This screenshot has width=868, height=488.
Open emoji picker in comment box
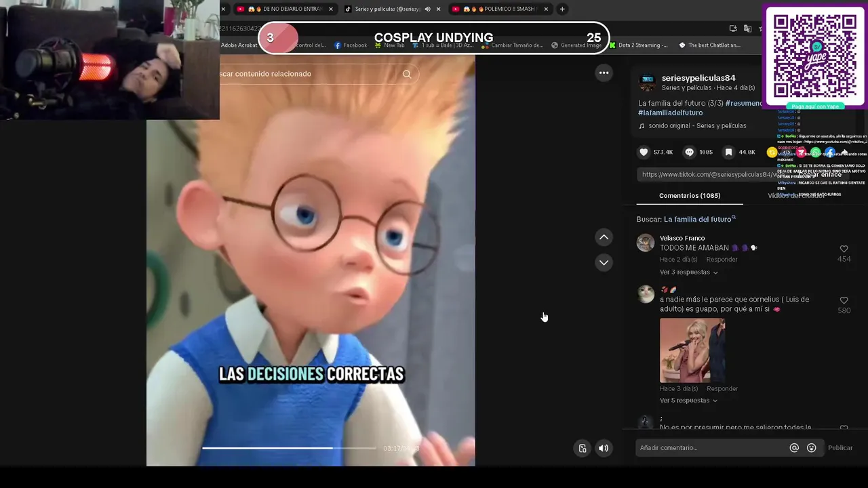(x=811, y=448)
